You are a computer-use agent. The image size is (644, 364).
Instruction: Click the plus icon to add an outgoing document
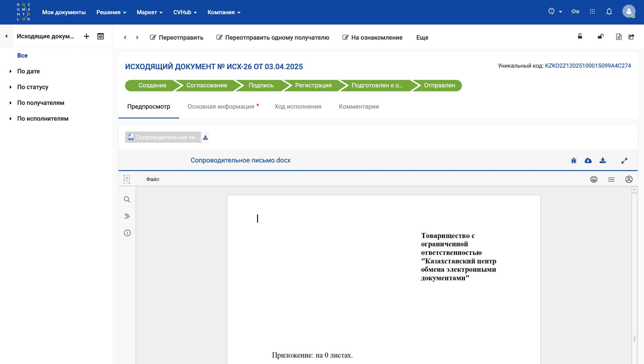tap(86, 36)
